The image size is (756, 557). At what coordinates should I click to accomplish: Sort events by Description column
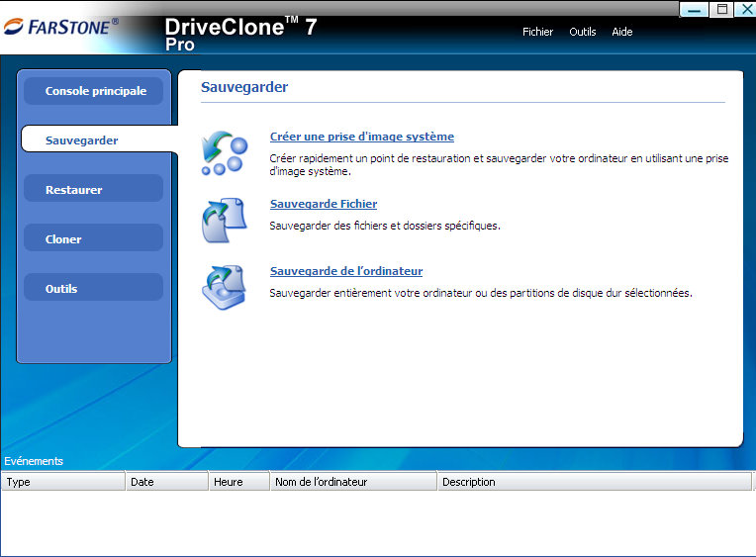pos(595,482)
